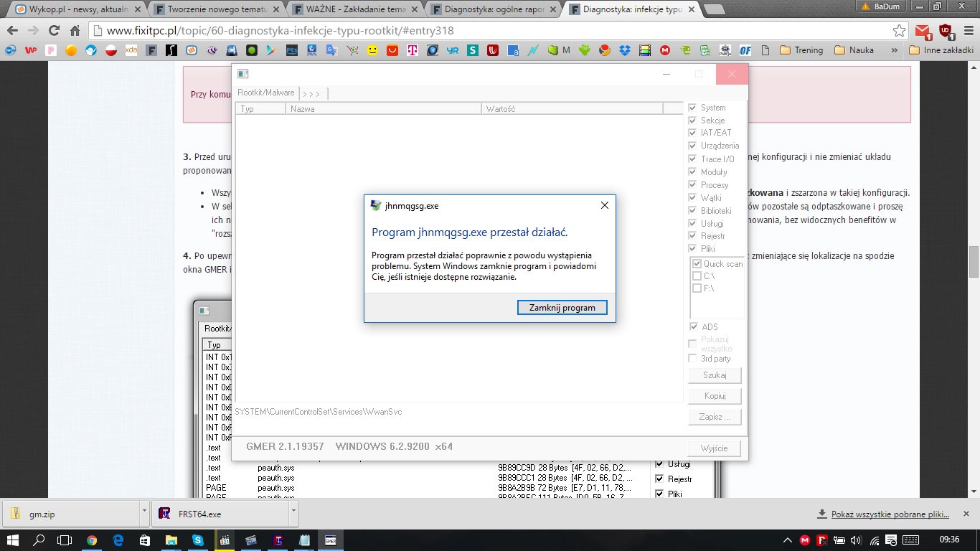Open Task View on the taskbar

[65, 540]
